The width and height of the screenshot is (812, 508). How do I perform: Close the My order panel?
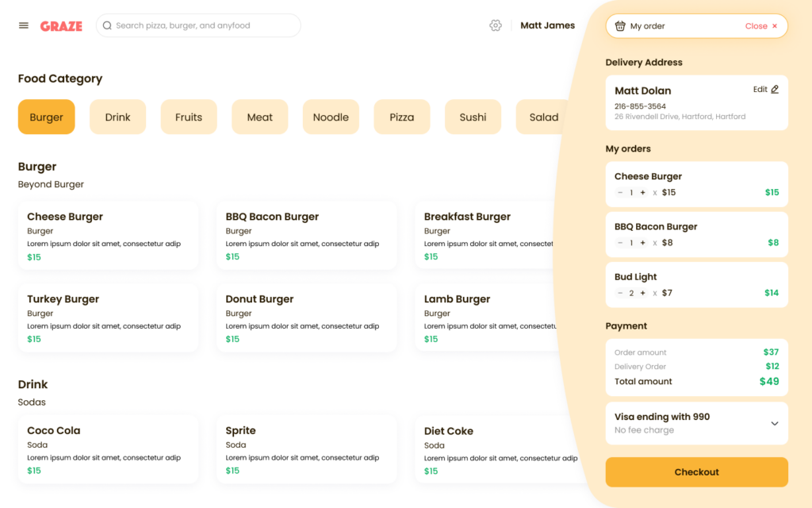760,25
